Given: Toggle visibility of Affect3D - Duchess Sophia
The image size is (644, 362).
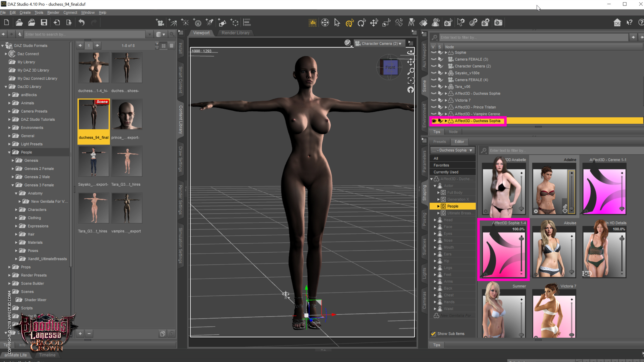Looking at the screenshot, I should coord(434,121).
